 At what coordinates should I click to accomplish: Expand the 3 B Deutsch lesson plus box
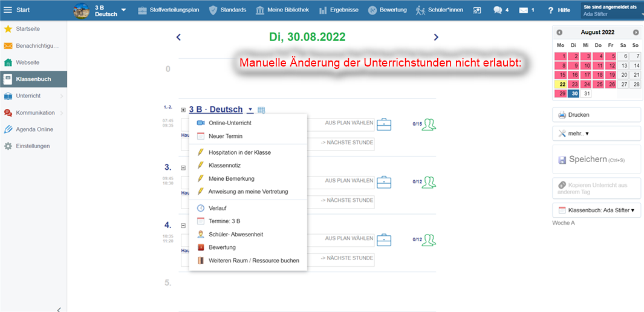click(x=183, y=110)
